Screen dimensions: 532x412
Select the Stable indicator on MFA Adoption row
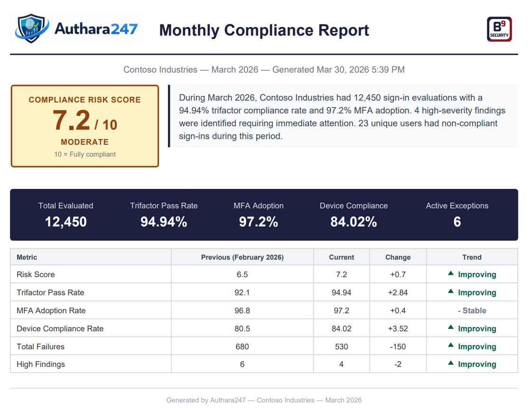coord(472,310)
